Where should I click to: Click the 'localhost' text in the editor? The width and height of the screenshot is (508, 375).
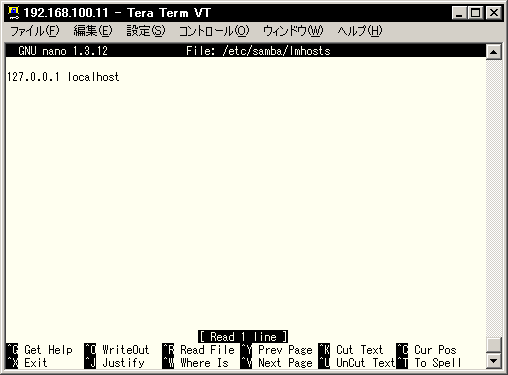(x=93, y=77)
